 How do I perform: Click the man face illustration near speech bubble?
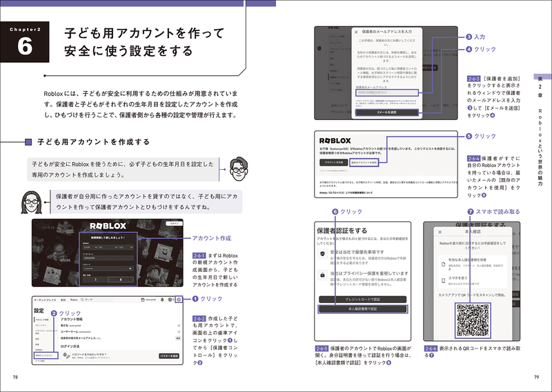coord(239,169)
